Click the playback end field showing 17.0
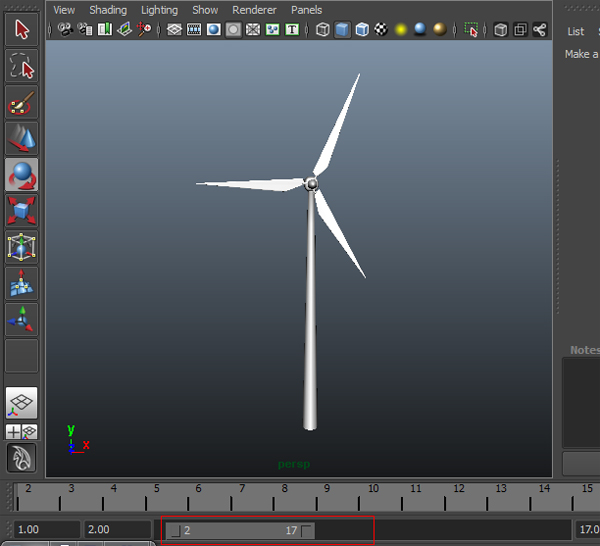Image resolution: width=600 pixels, height=546 pixels. 587,530
